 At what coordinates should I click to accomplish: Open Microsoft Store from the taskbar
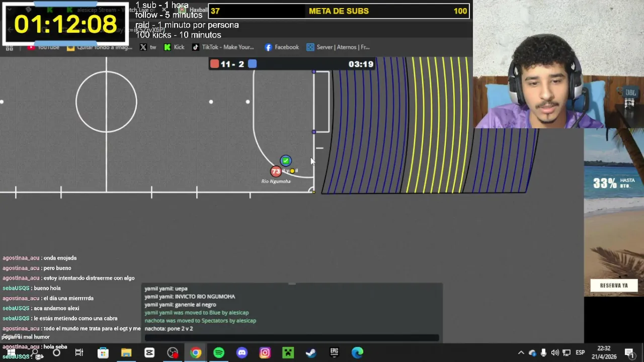tap(103, 353)
